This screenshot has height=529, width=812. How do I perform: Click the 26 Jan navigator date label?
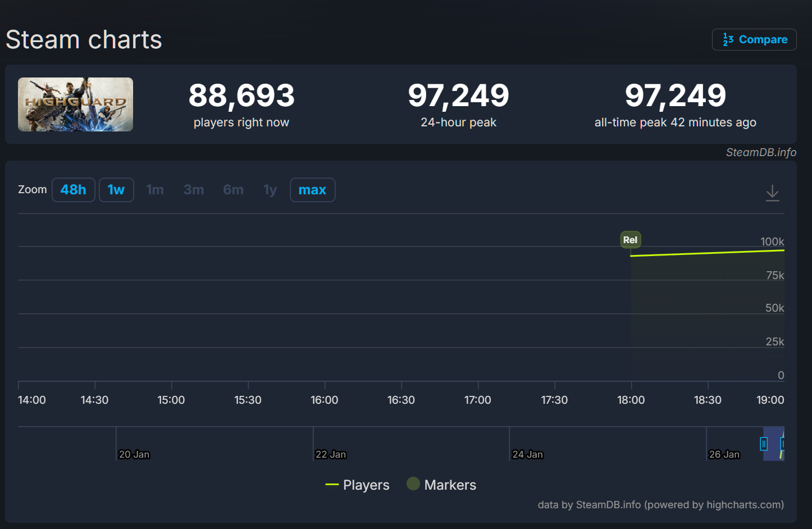(724, 454)
